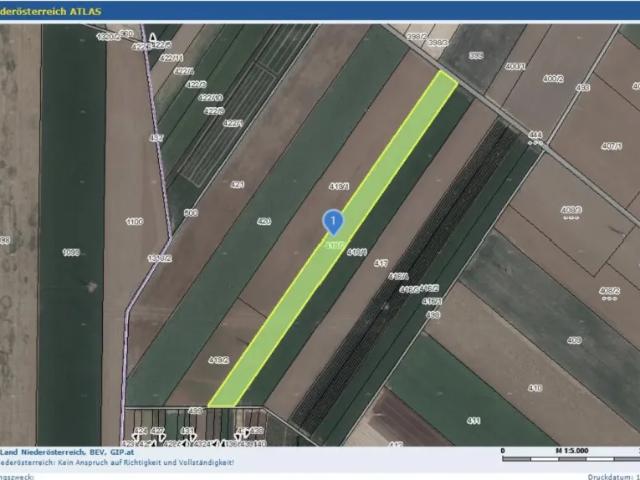Click the parcel label 400/2
Image resolution: width=640 pixels, height=480 pixels.
tap(553, 79)
